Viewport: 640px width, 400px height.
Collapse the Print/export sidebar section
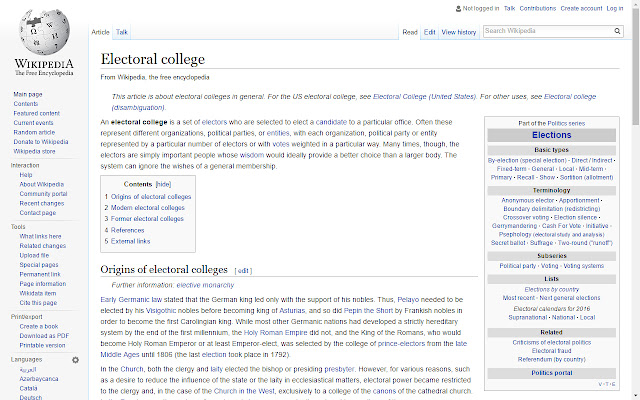[x=26, y=316]
